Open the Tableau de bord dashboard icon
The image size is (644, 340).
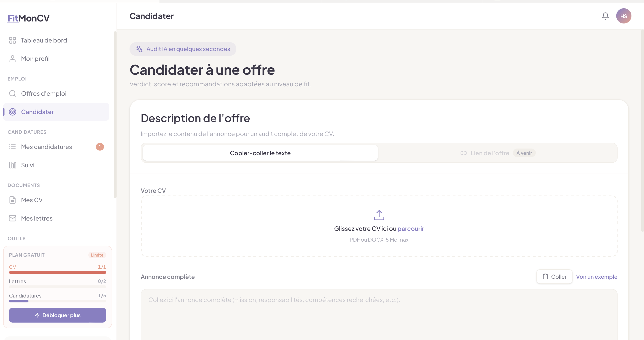tap(13, 40)
